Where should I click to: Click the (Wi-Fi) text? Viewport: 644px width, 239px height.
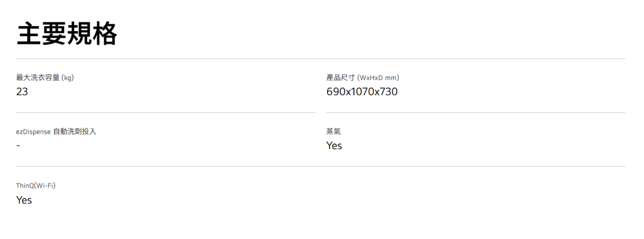[x=45, y=186]
